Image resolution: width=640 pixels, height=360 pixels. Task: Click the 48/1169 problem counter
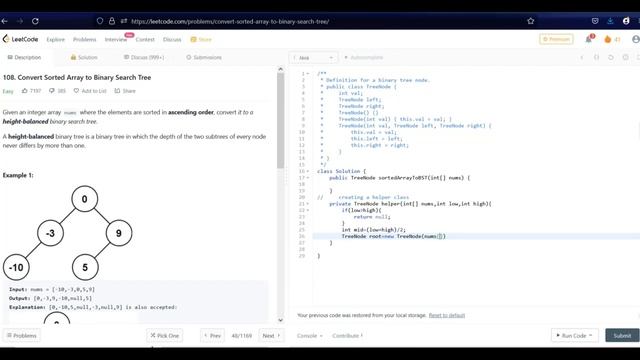[242, 336]
